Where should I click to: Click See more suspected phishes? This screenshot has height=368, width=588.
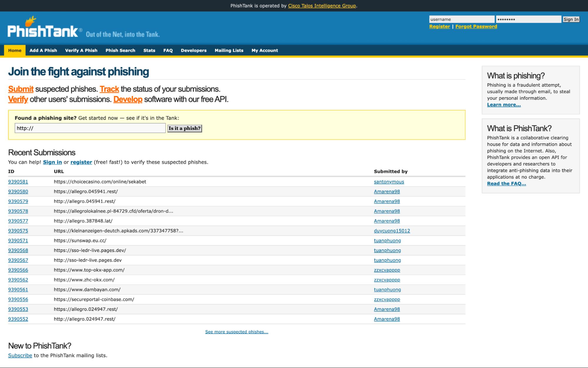(236, 332)
